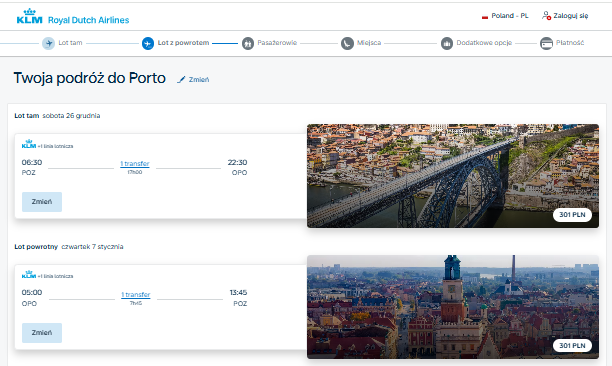612x366 pixels.
Task: Click return departure time 05:00
Action: click(x=32, y=293)
